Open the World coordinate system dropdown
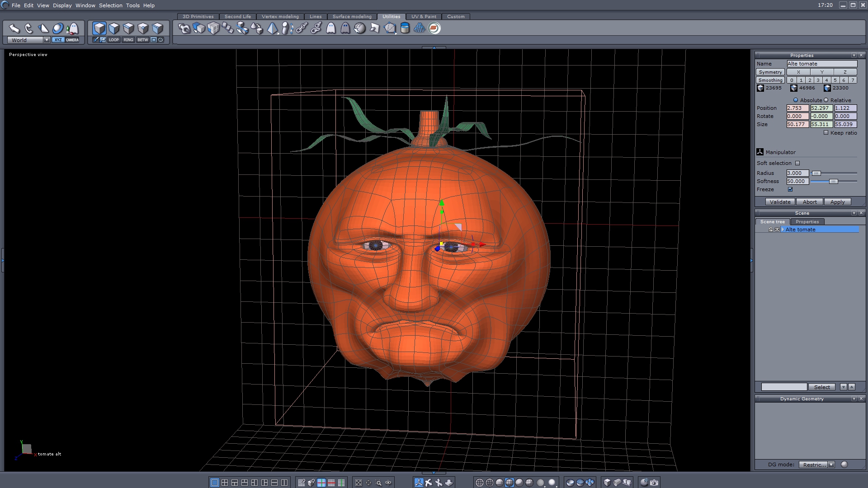Viewport: 868px width, 488px height. 46,40
